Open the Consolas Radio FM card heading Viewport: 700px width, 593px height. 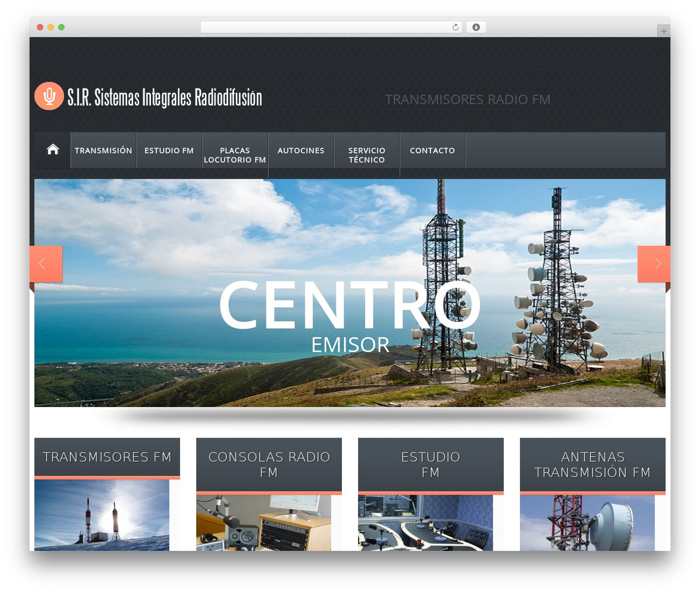(x=269, y=464)
